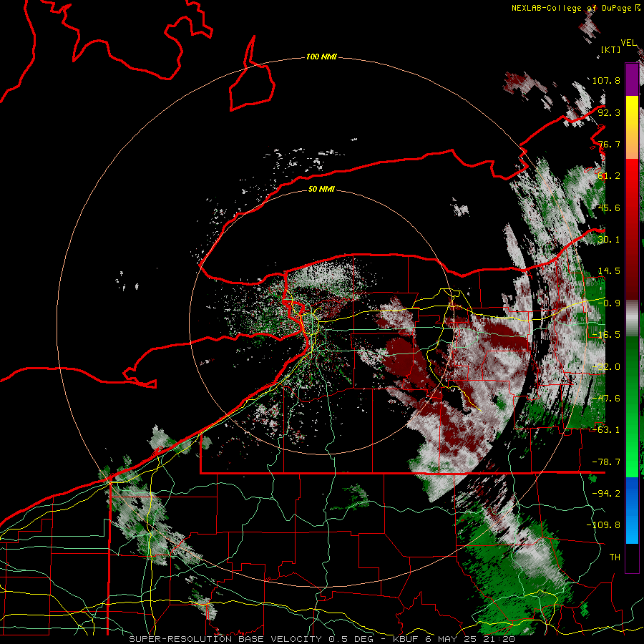Select the -47.6 velocity scale value
644x644 pixels.
[x=606, y=399]
